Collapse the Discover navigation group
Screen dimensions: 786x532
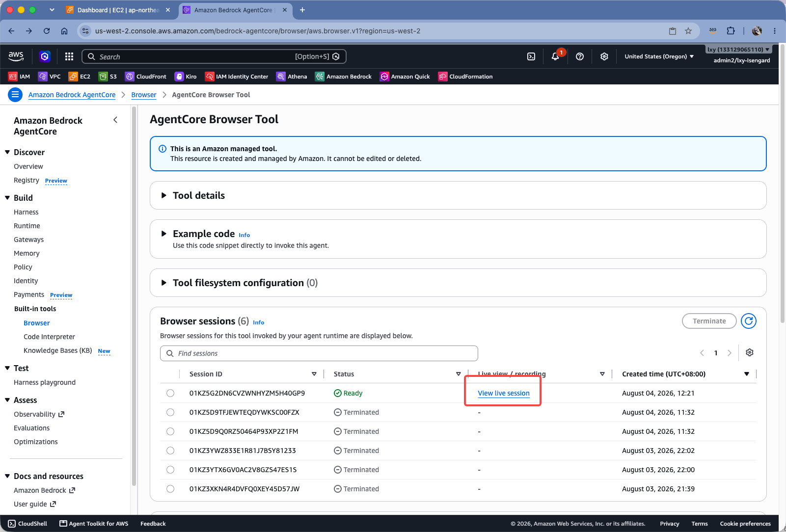point(7,152)
